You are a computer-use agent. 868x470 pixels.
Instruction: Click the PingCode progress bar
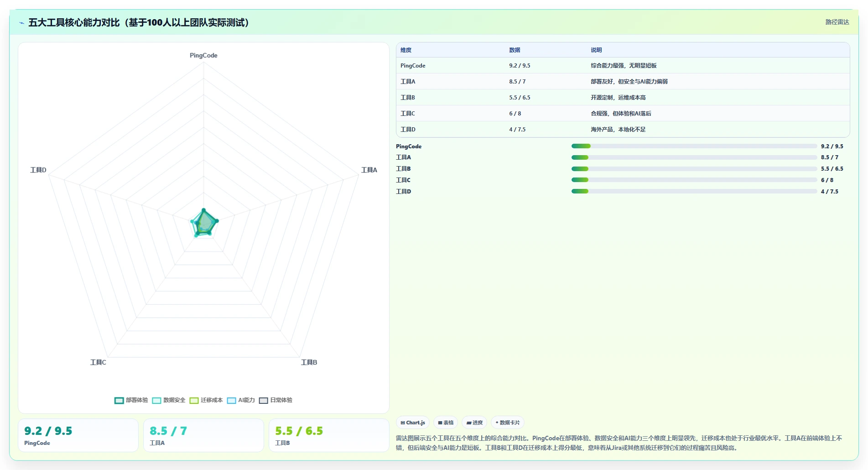(694, 146)
